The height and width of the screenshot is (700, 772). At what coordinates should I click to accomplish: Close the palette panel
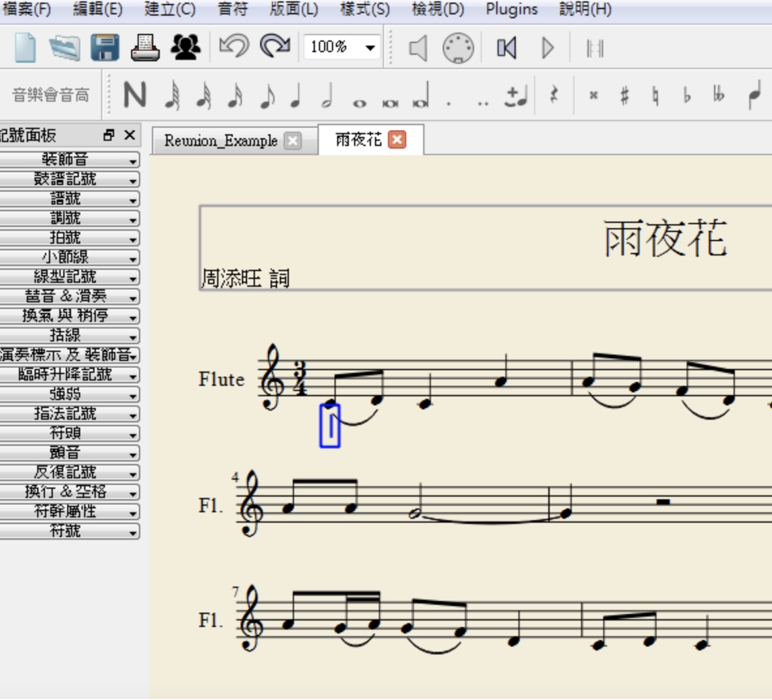tap(130, 135)
